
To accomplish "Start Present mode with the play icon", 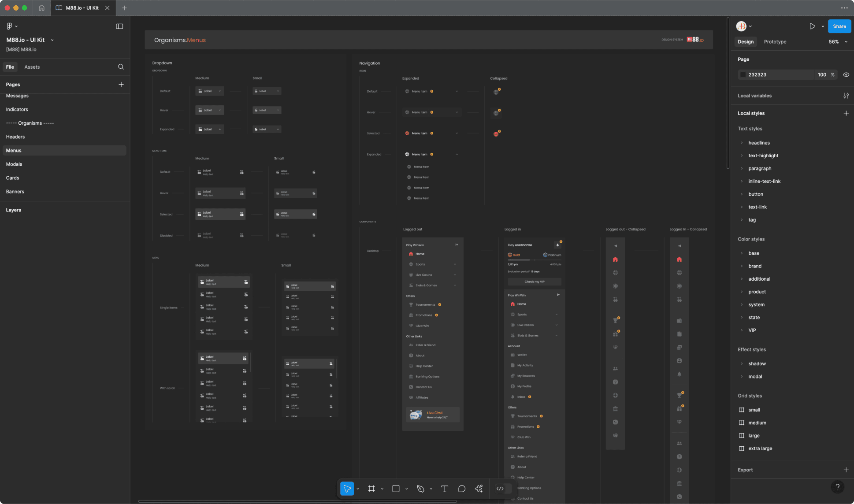I will point(812,26).
